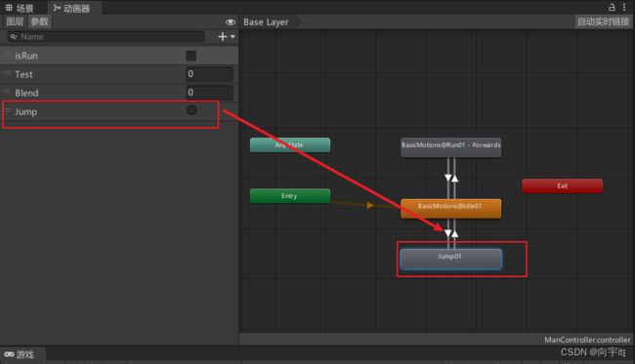Select the Test parameter row
The height and width of the screenshot is (364, 635).
tap(119, 74)
